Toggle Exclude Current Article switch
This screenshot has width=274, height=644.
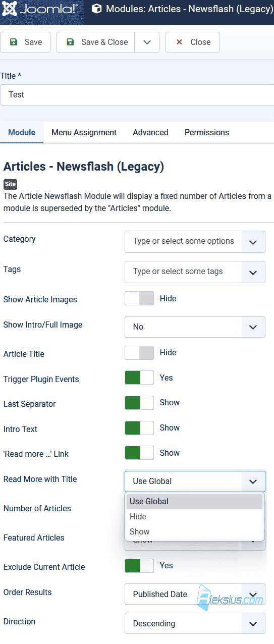pyautogui.click(x=139, y=565)
